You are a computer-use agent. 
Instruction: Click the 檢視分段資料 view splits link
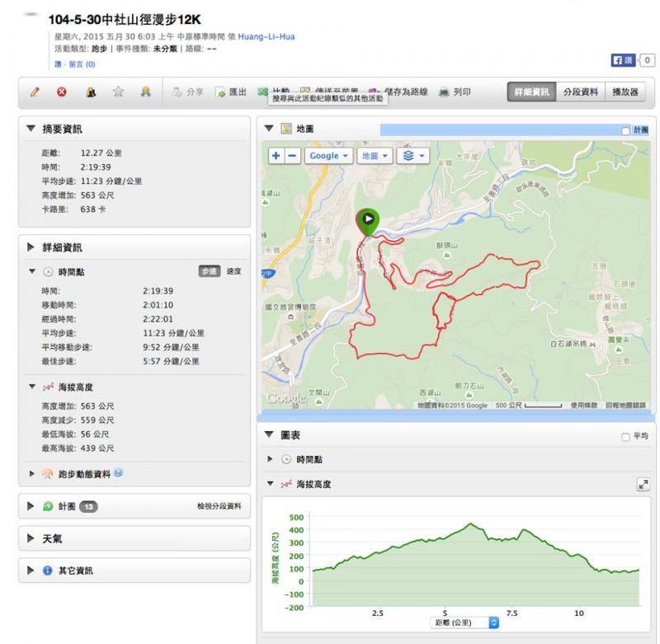pyautogui.click(x=219, y=506)
